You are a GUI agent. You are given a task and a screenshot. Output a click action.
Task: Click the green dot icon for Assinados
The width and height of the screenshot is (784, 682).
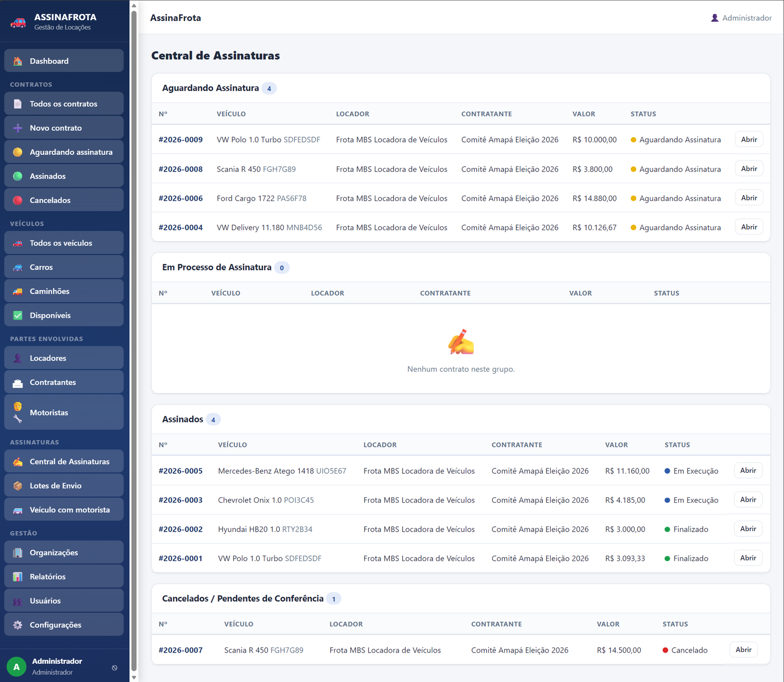coord(18,176)
